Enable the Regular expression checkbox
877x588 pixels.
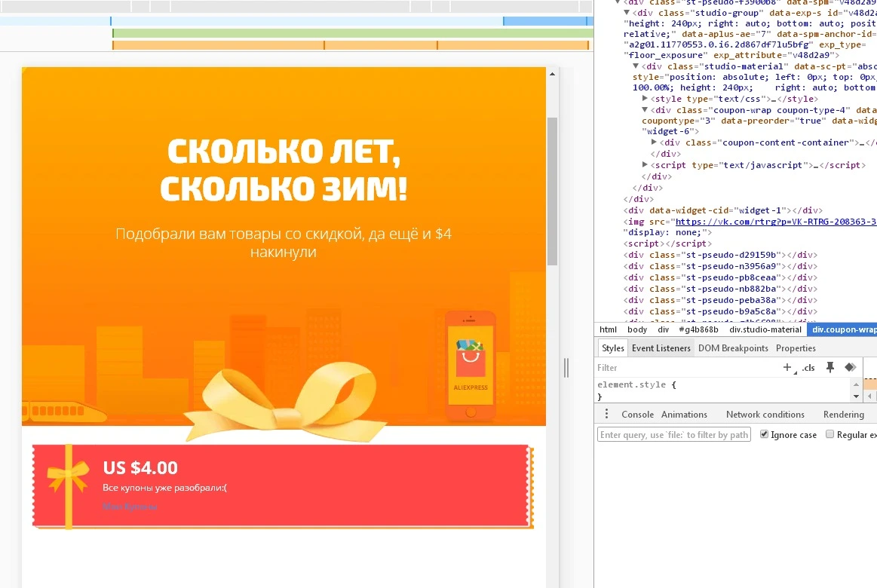click(830, 434)
